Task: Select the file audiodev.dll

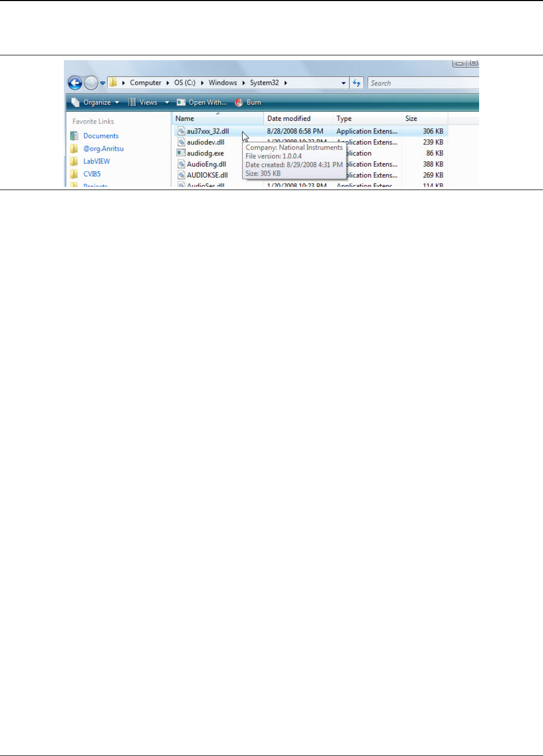Action: click(x=205, y=142)
